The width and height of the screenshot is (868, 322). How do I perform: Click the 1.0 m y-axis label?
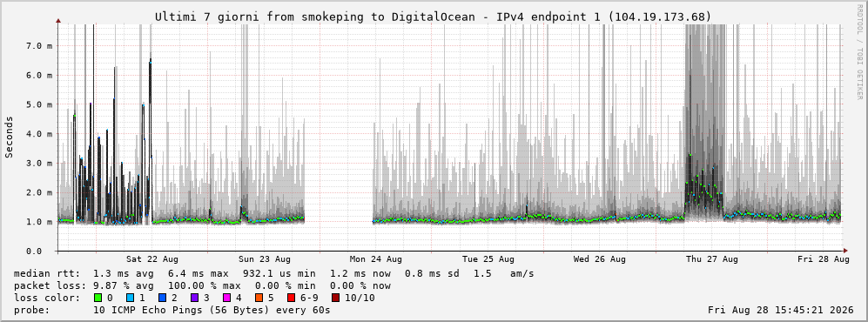click(x=39, y=222)
